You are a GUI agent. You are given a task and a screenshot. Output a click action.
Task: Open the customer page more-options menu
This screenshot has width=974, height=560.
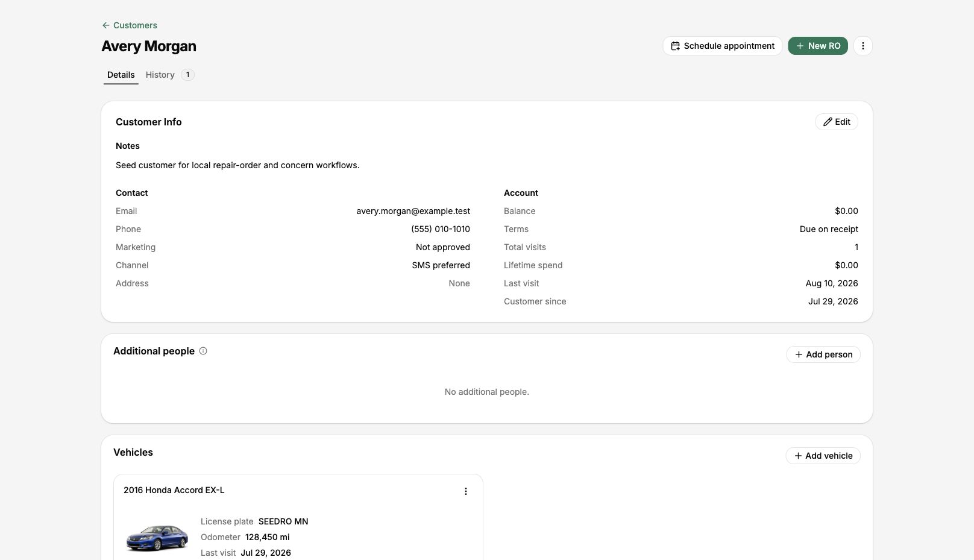[x=863, y=46]
